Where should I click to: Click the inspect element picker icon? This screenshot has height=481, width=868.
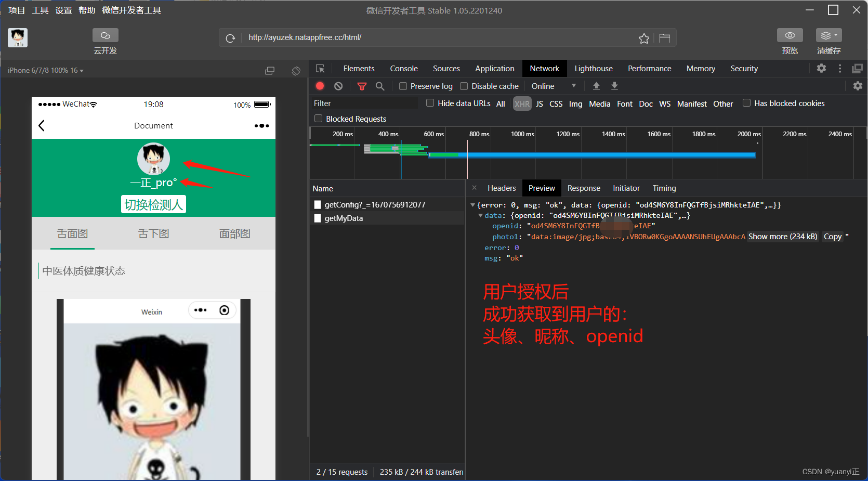(320, 69)
